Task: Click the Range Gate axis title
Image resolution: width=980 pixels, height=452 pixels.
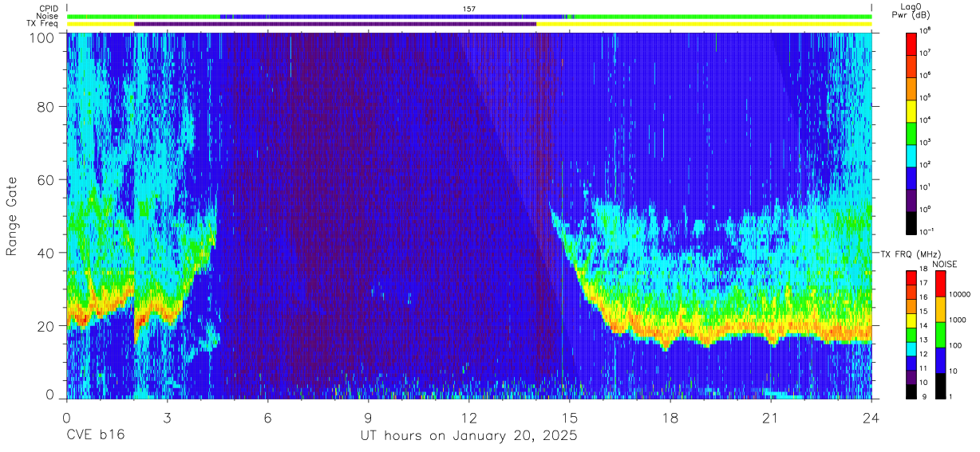Action: [x=13, y=216]
